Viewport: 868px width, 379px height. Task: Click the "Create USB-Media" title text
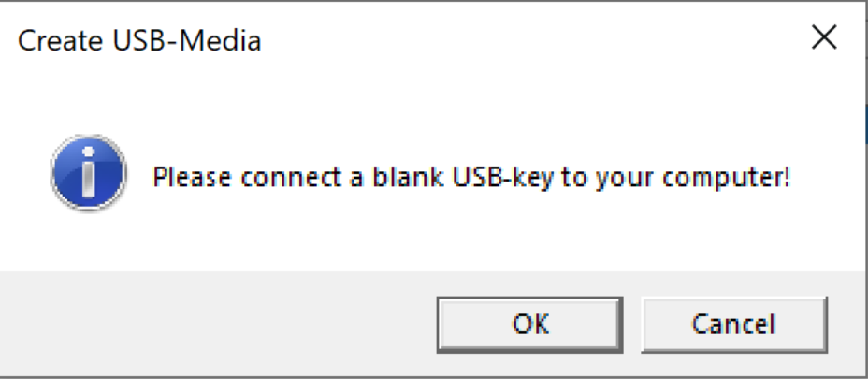[x=139, y=41]
